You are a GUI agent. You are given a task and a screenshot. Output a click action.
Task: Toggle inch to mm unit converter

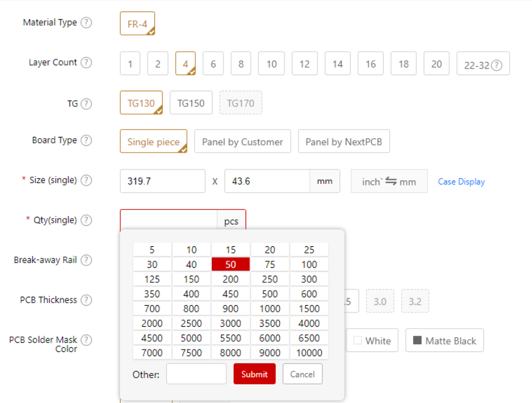(x=389, y=181)
